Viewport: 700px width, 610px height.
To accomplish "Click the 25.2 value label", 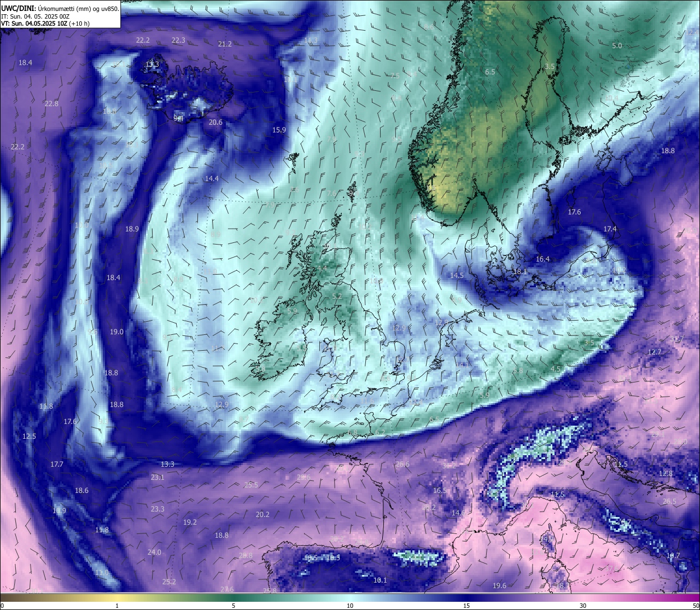I will (169, 582).
